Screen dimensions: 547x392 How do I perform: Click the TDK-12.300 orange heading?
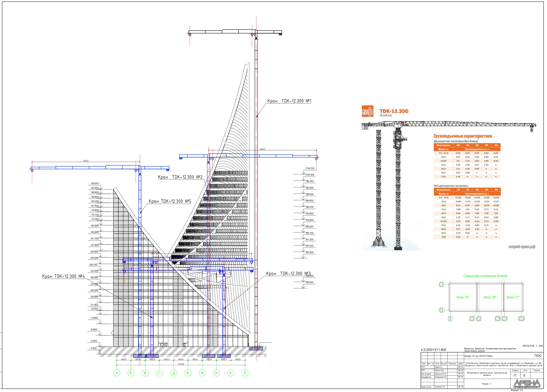click(x=394, y=111)
